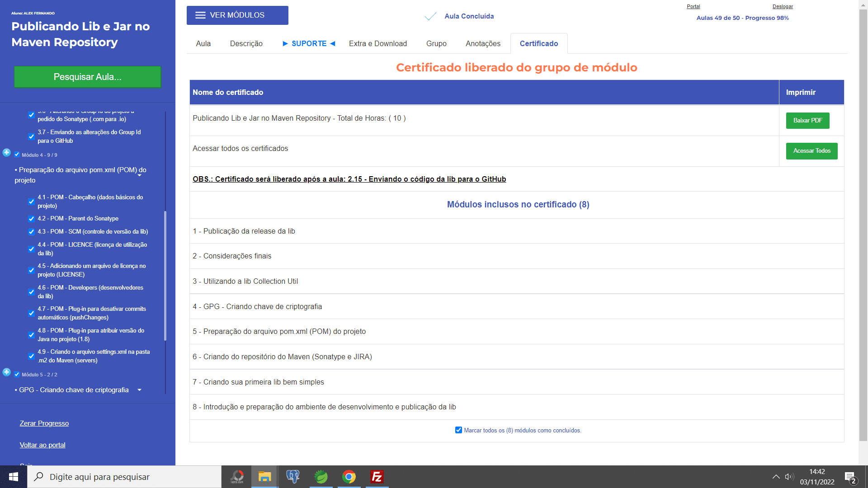Image resolution: width=868 pixels, height=488 pixels.
Task: Toggle the Módulo 5 - 2 / 2 checkbox
Action: click(x=17, y=374)
